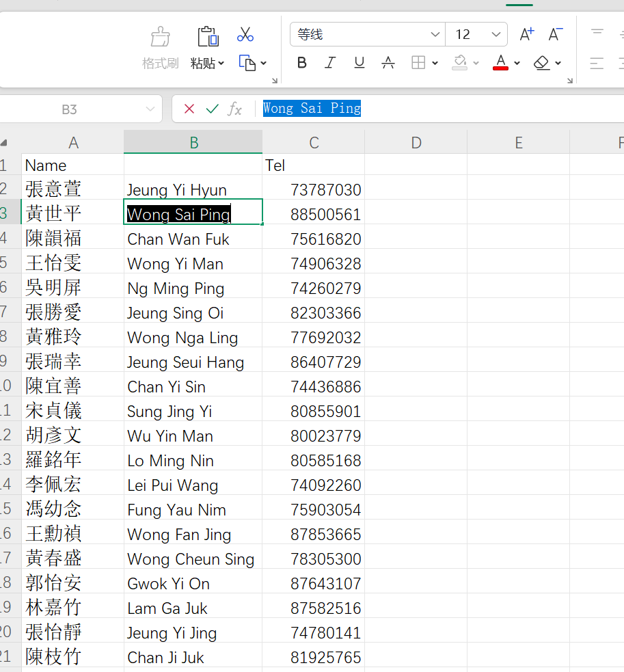This screenshot has height=672, width=624.
Task: Open the font settings dialog launcher
Action: click(x=570, y=81)
